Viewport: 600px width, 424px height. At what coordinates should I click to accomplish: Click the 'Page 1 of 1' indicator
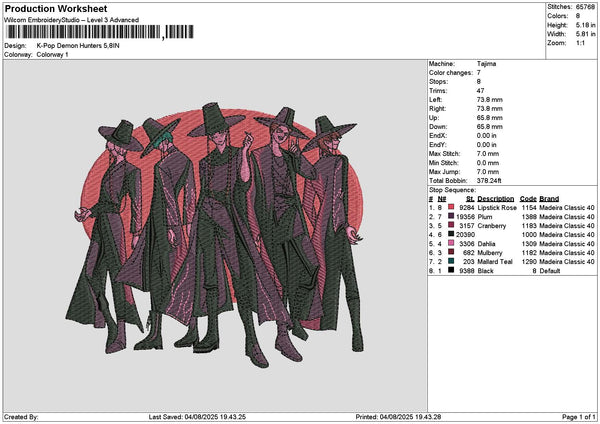pos(579,417)
